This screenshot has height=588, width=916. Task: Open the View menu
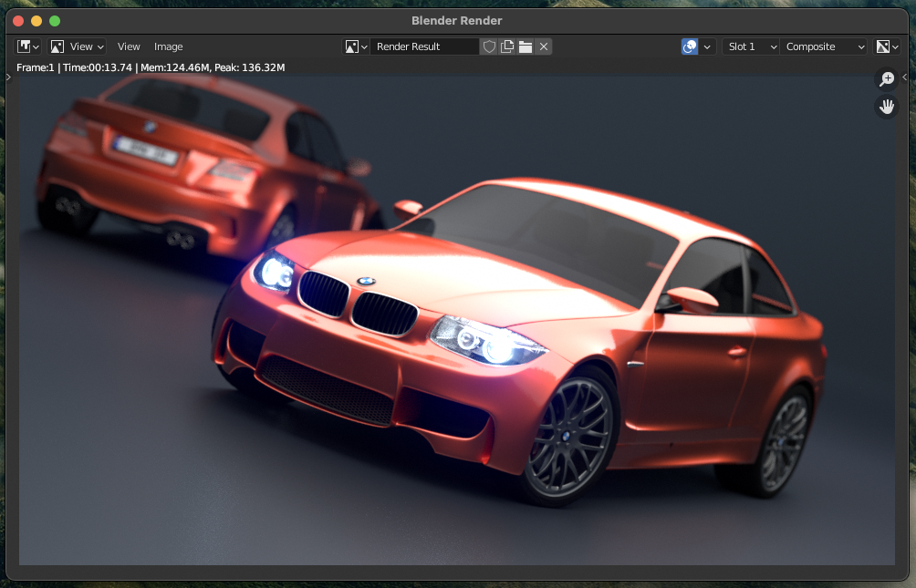[129, 46]
